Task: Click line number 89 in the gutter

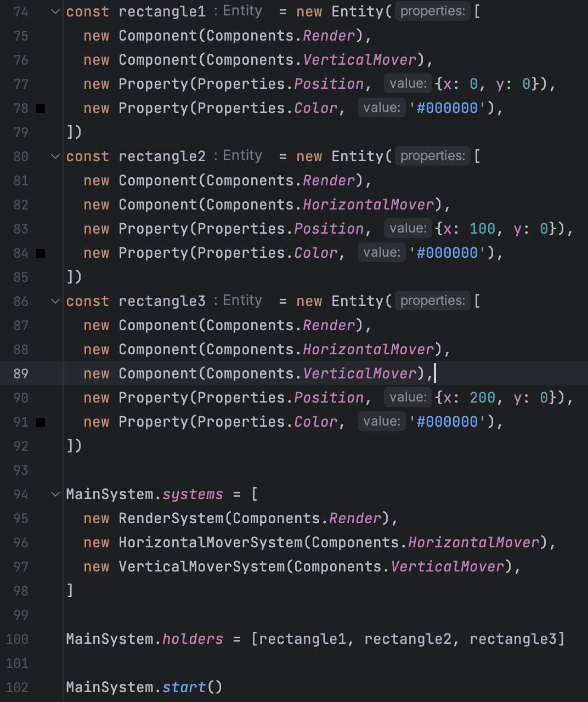Action: tap(21, 373)
